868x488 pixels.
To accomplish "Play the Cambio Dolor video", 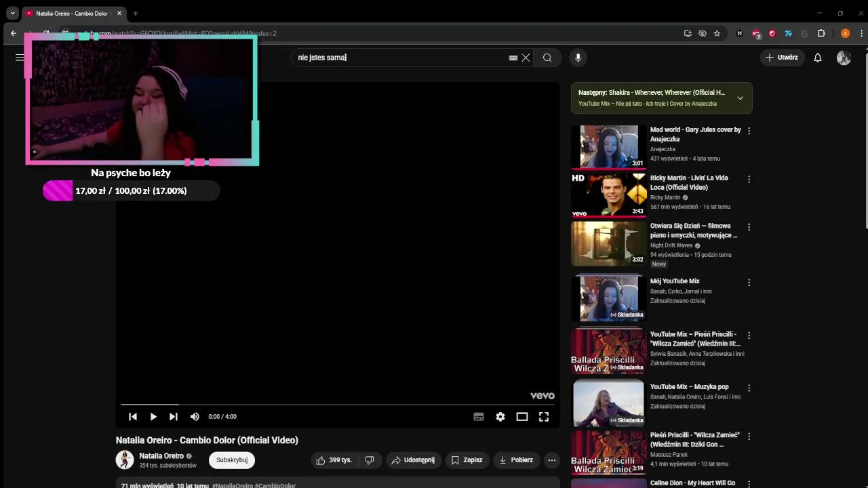I will pyautogui.click(x=153, y=417).
